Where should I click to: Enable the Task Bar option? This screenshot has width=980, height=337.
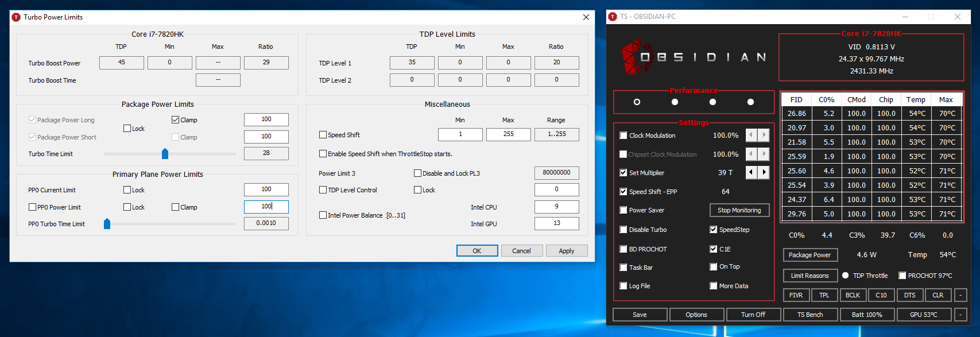pyautogui.click(x=623, y=268)
